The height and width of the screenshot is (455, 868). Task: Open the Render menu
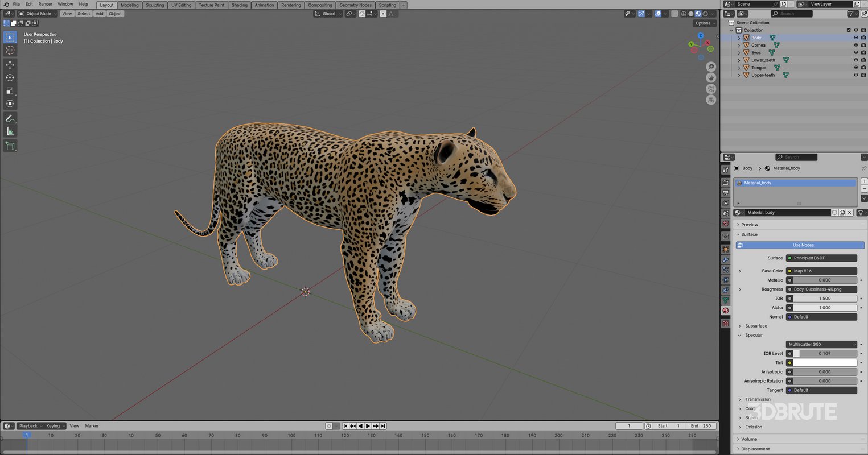tap(45, 4)
